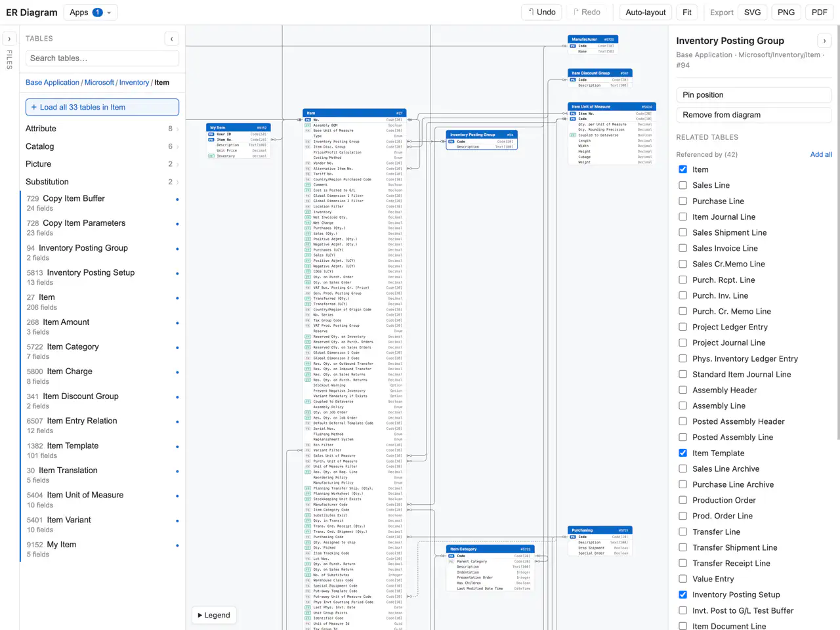Uncheck the Item Template related table
Image resolution: width=840 pixels, height=630 pixels.
(682, 453)
